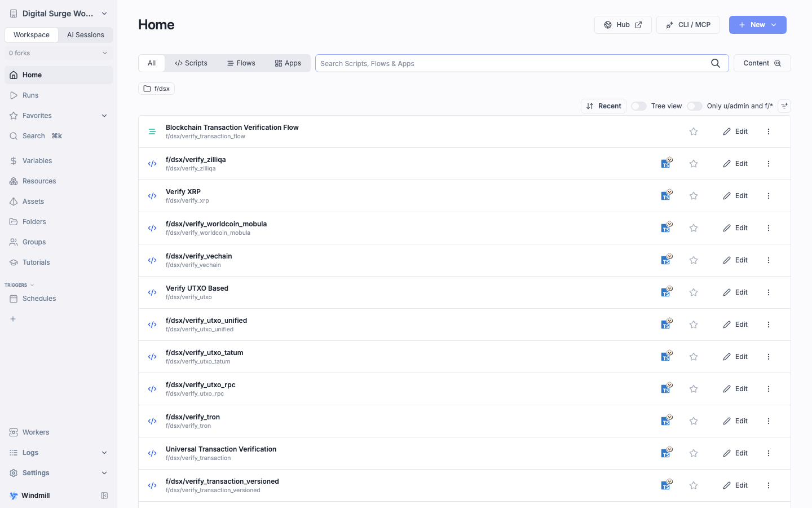Screen dimensions: 812x508
Task: Go to Runs page
Action: click(x=59, y=95)
